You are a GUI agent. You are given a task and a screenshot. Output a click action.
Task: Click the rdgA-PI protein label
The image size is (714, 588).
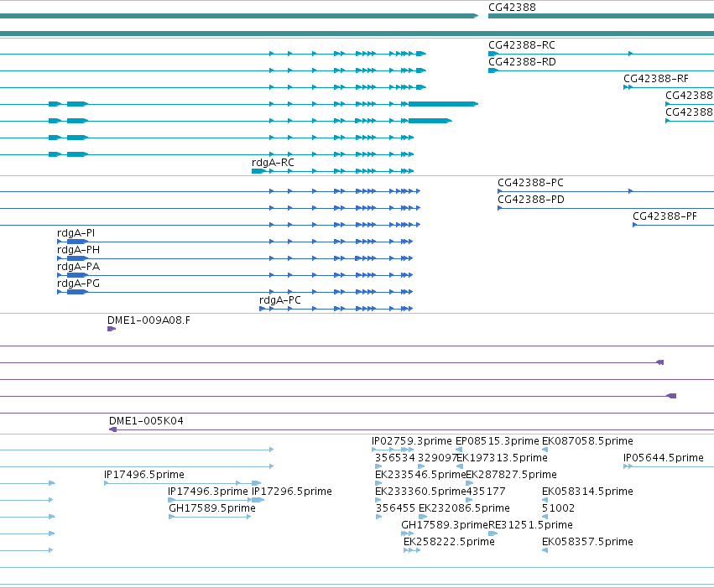[76, 233]
